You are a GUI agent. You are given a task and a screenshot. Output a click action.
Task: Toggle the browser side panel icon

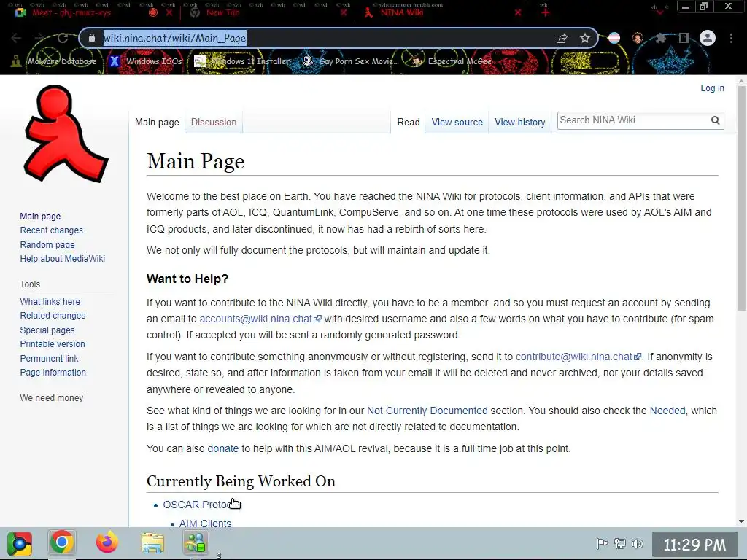pos(684,38)
